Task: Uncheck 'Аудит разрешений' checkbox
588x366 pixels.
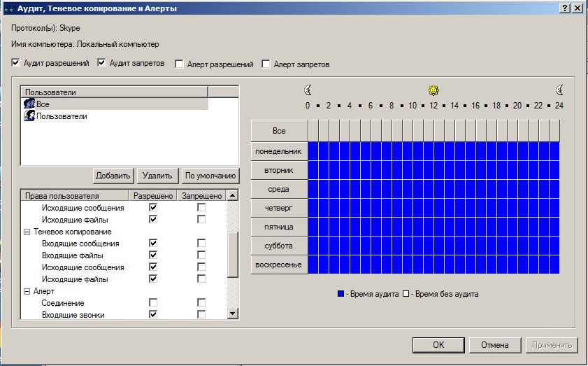Action: [15, 63]
